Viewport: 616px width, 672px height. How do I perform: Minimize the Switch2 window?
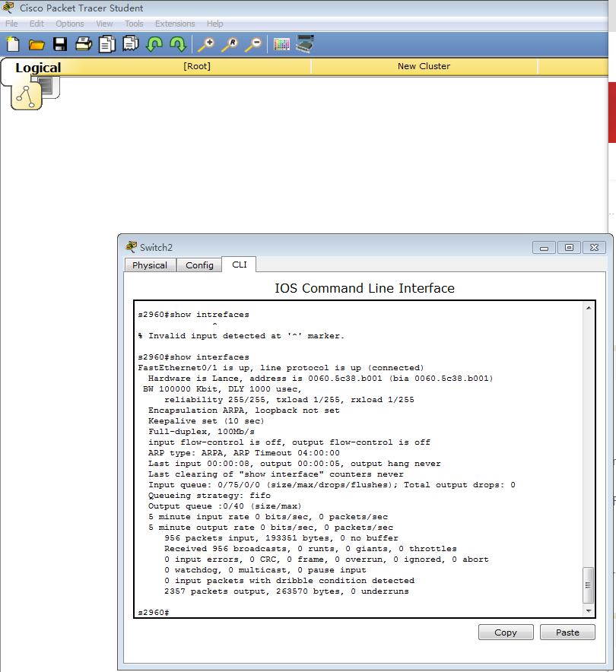[x=544, y=247]
